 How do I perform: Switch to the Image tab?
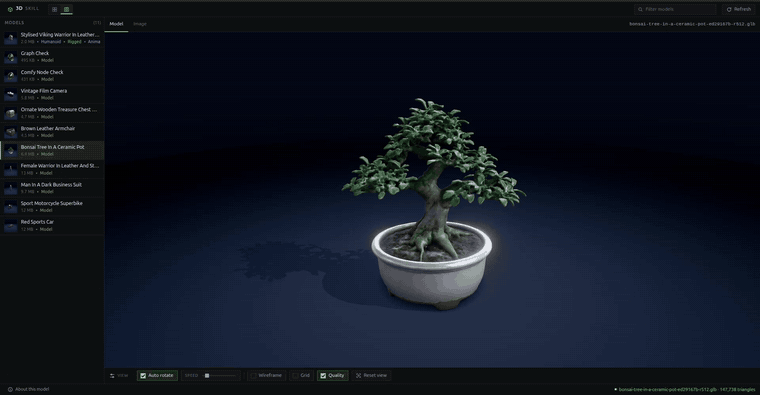pyautogui.click(x=140, y=24)
